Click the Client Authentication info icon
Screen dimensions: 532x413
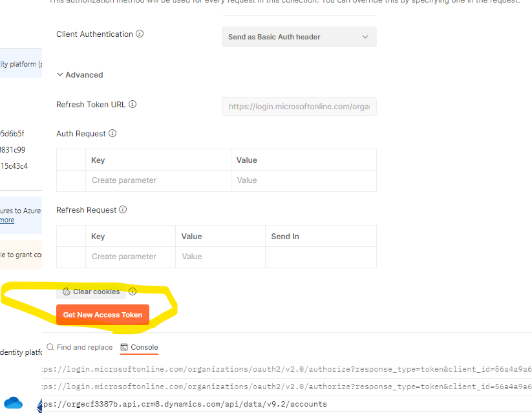pos(140,34)
